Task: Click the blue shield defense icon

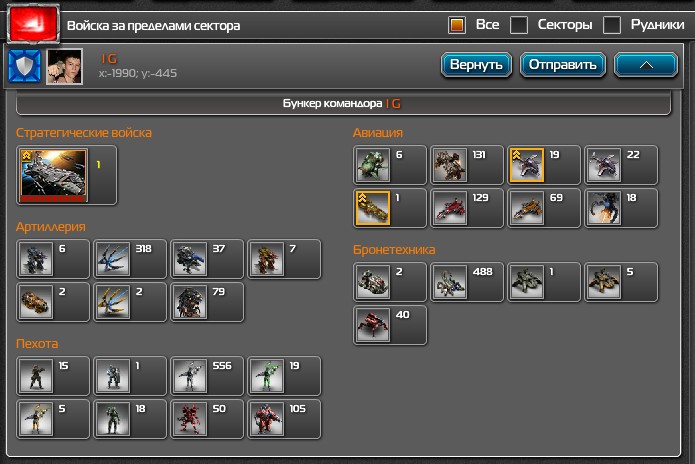Action: click(24, 66)
